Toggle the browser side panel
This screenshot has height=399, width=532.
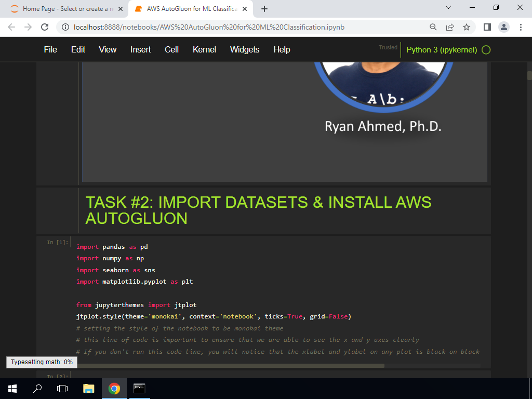coord(487,27)
